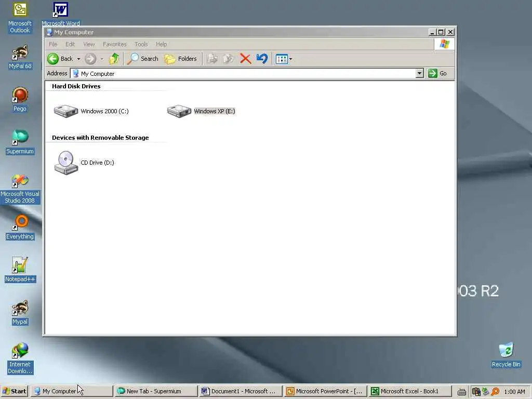Select the Windows 2000 (C:) drive
Viewport: 532px width, 399px height.
tap(91, 111)
